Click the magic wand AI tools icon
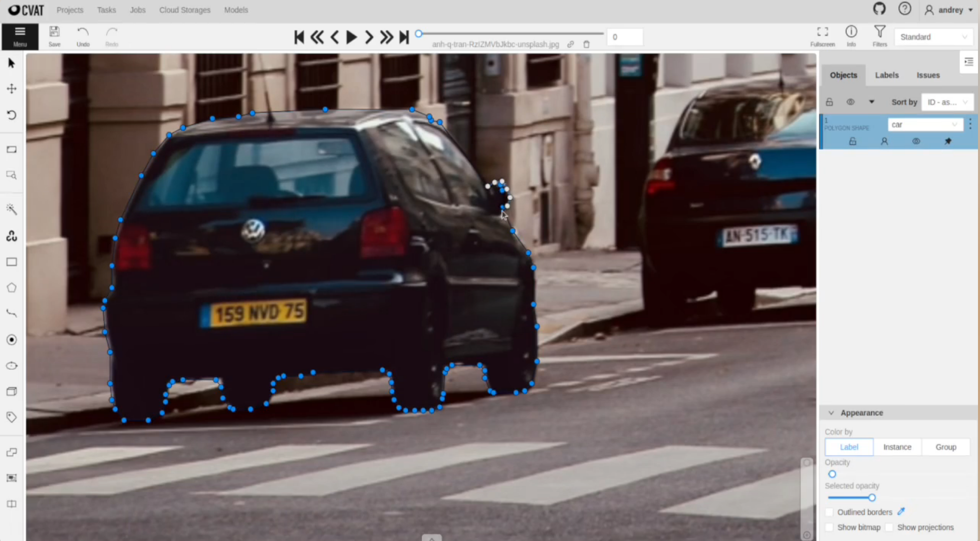Screen dimensions: 980x541 [11, 209]
